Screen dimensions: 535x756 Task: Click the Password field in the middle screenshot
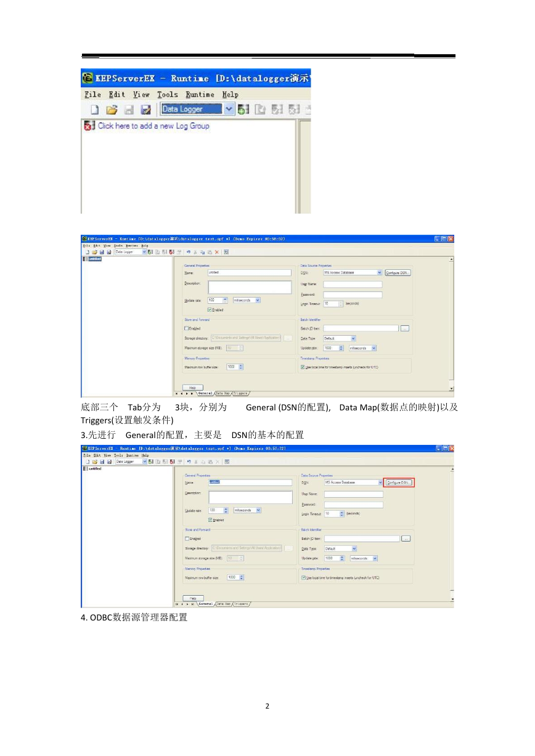pos(353,295)
